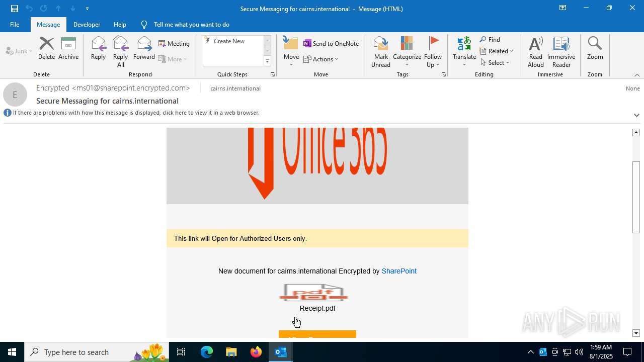Click Find in the Editing group
Viewport: 644px width, 362px height.
(x=490, y=40)
